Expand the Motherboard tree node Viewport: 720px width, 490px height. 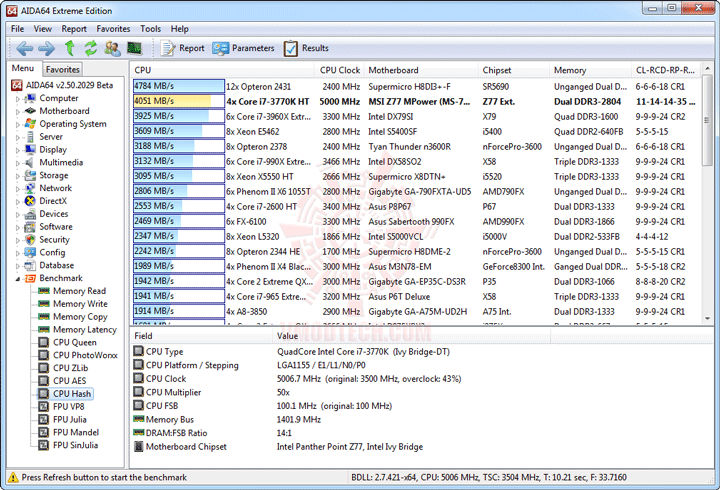pyautogui.click(x=18, y=112)
